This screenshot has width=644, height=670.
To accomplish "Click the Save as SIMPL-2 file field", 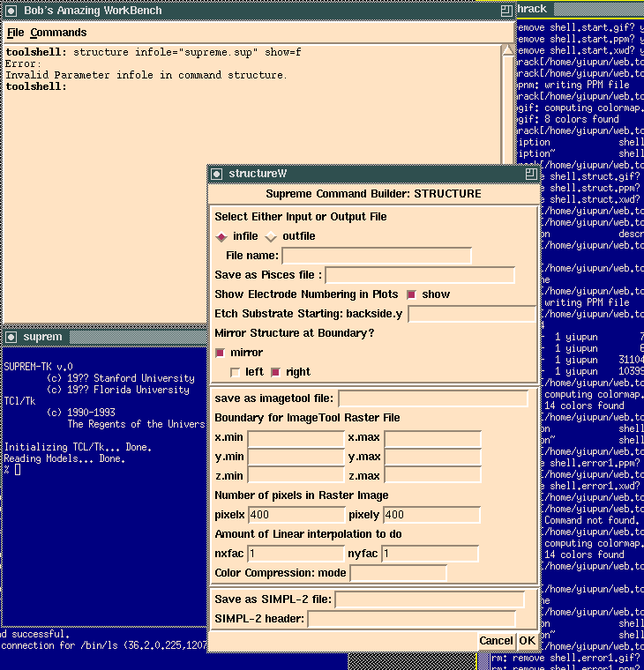I will coord(429,599).
